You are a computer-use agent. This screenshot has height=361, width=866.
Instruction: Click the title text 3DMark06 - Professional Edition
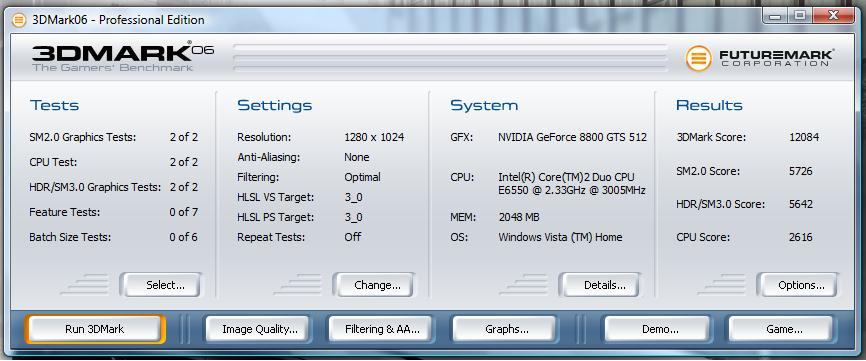coord(118,20)
